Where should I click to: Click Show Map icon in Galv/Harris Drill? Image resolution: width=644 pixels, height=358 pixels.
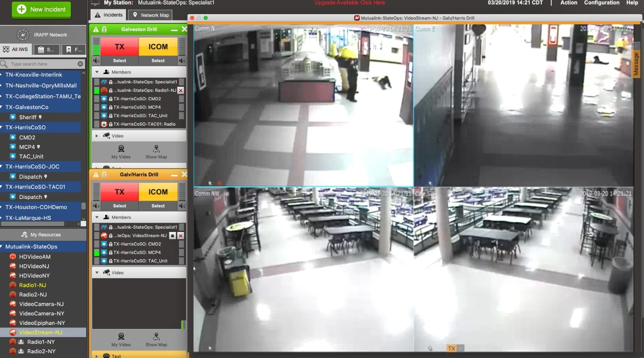156,336
